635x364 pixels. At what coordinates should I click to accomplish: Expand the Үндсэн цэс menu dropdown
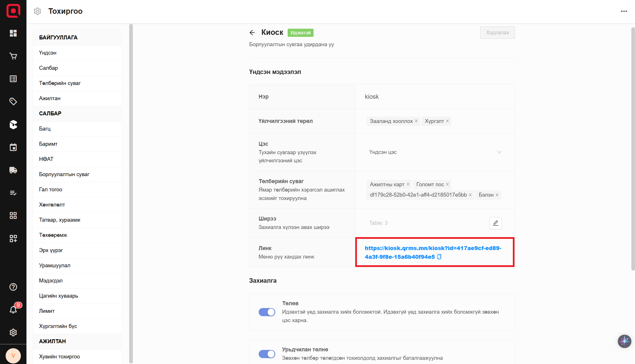pos(435,152)
